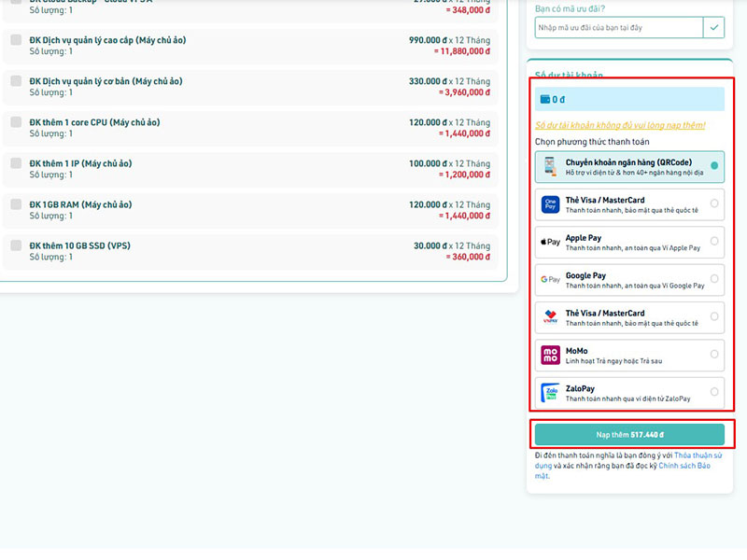Click the wallet balance icon
The width and height of the screenshot is (747, 560).
[x=545, y=99]
